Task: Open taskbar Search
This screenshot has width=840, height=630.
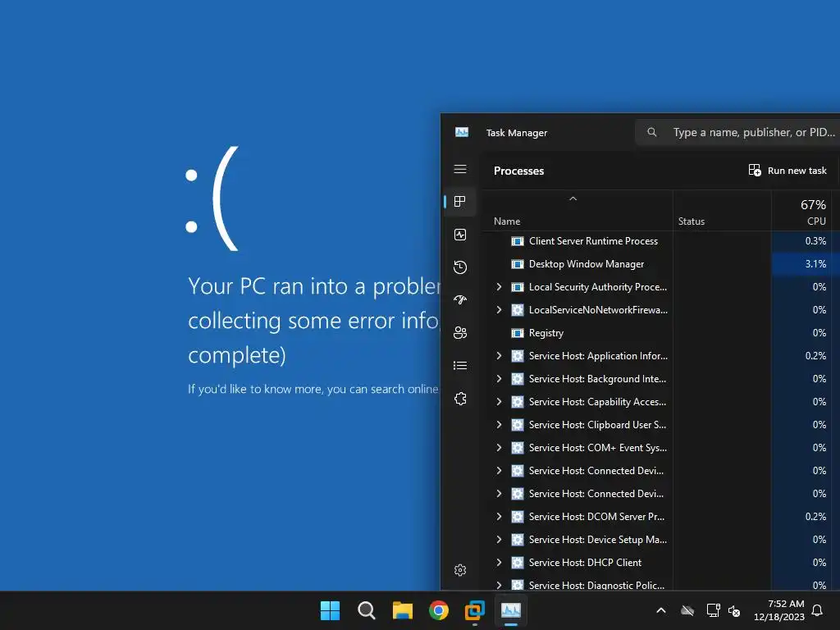Action: [x=367, y=610]
